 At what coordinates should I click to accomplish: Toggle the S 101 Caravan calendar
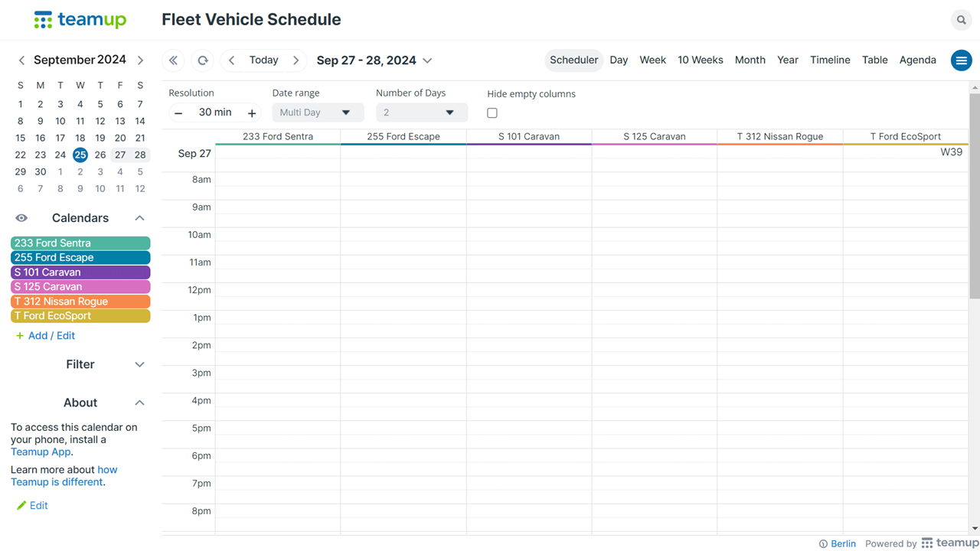80,272
